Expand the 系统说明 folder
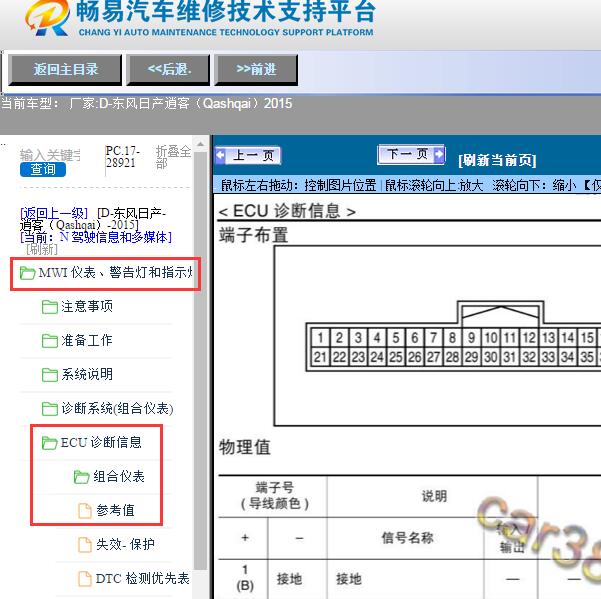This screenshot has height=599, width=601. 87,374
